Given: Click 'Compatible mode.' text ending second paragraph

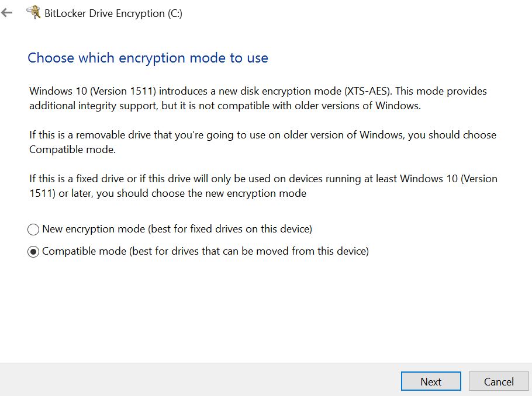Looking at the screenshot, I should pos(72,150).
